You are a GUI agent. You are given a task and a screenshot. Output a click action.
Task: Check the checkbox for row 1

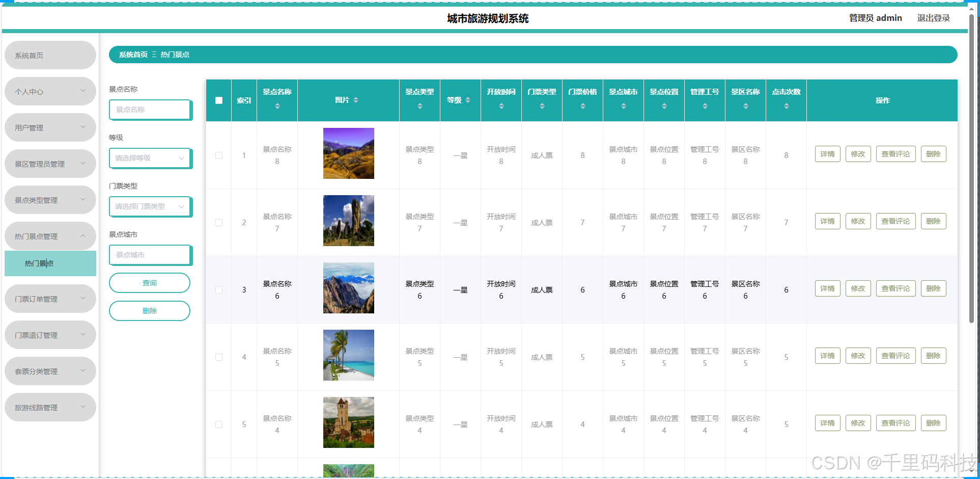(219, 155)
